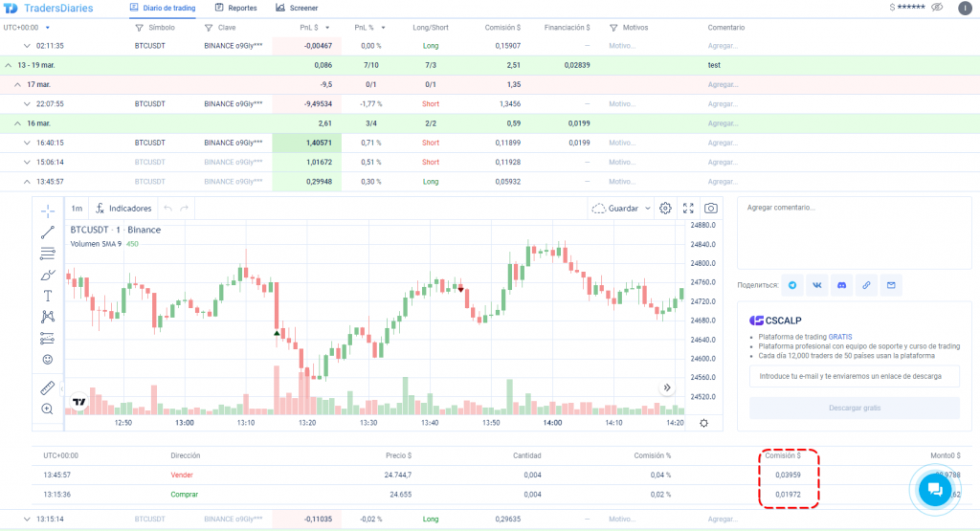The width and height of the screenshot is (980, 531).
Task: Select the text annotation tool
Action: pyautogui.click(x=47, y=296)
